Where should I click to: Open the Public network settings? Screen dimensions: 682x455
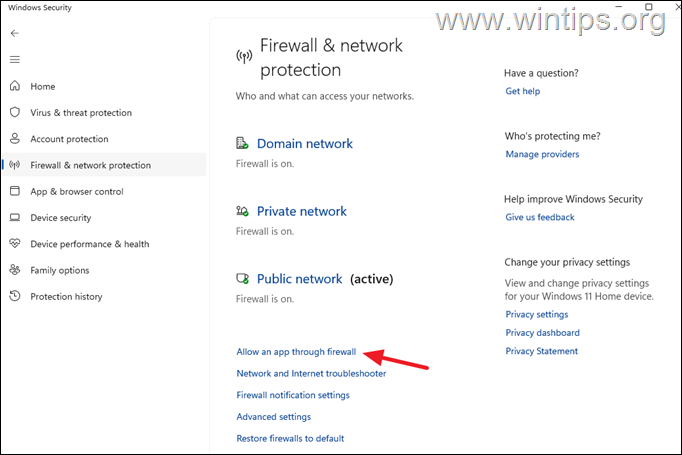pyautogui.click(x=299, y=279)
